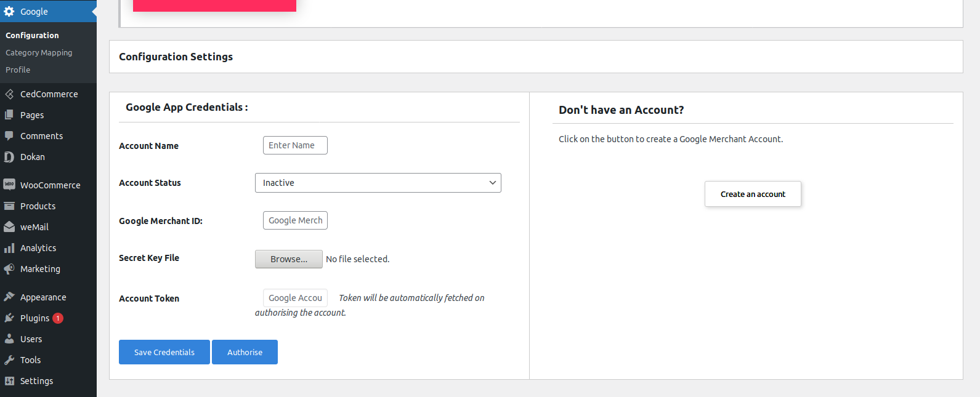The image size is (980, 397).
Task: Click the Analytics bar chart icon
Action: coord(9,248)
